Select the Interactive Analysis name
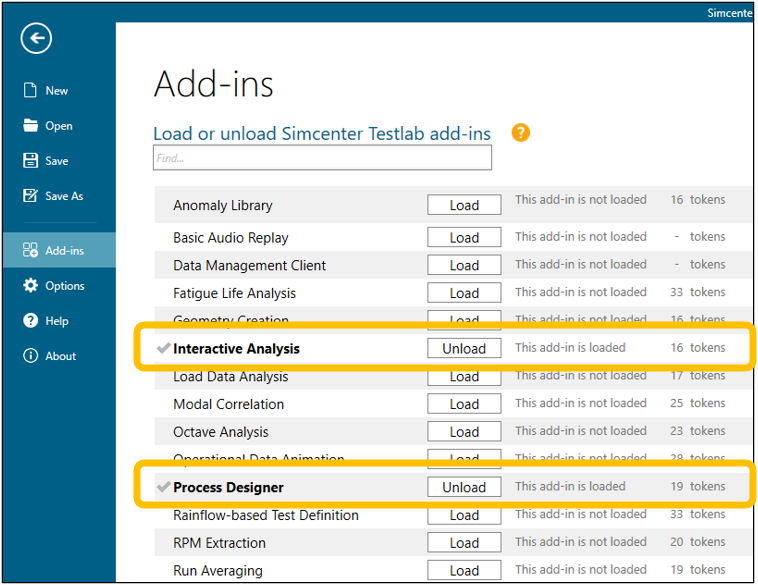Image resolution: width=758 pixels, height=585 pixels. pos(236,349)
